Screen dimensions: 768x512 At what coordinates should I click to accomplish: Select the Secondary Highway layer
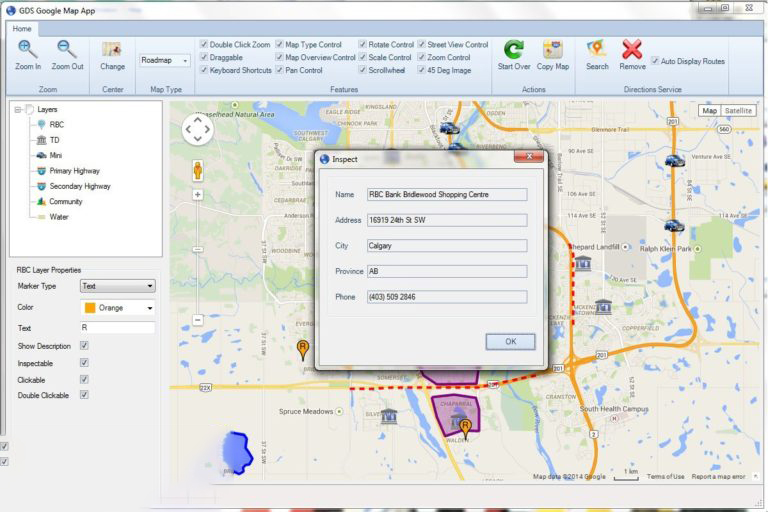click(80, 186)
